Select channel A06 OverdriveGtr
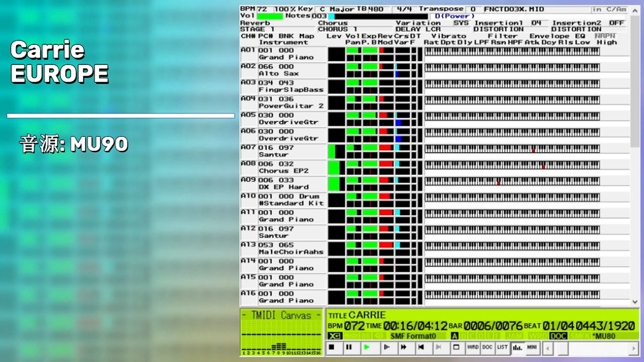The width and height of the screenshot is (644, 362). pos(283,135)
